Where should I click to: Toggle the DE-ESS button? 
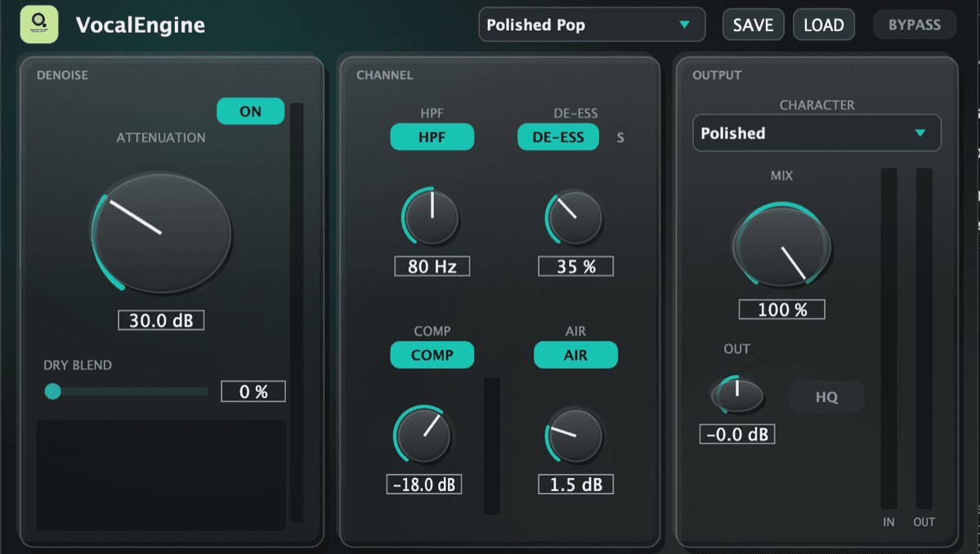[x=558, y=136]
